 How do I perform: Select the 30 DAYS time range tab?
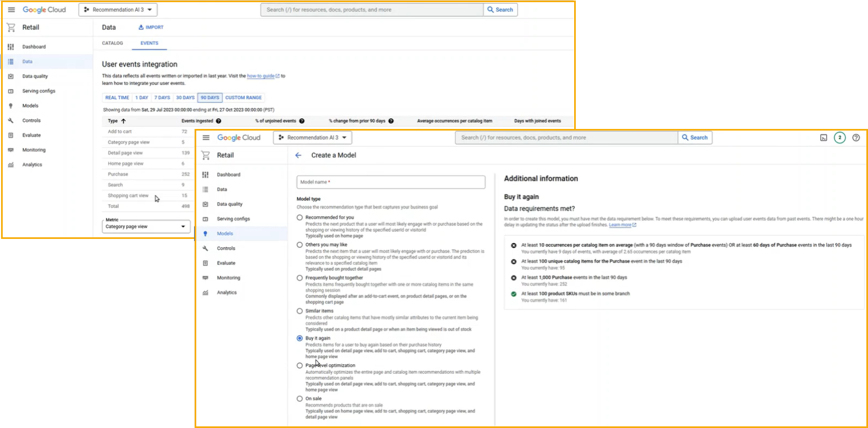click(x=185, y=98)
